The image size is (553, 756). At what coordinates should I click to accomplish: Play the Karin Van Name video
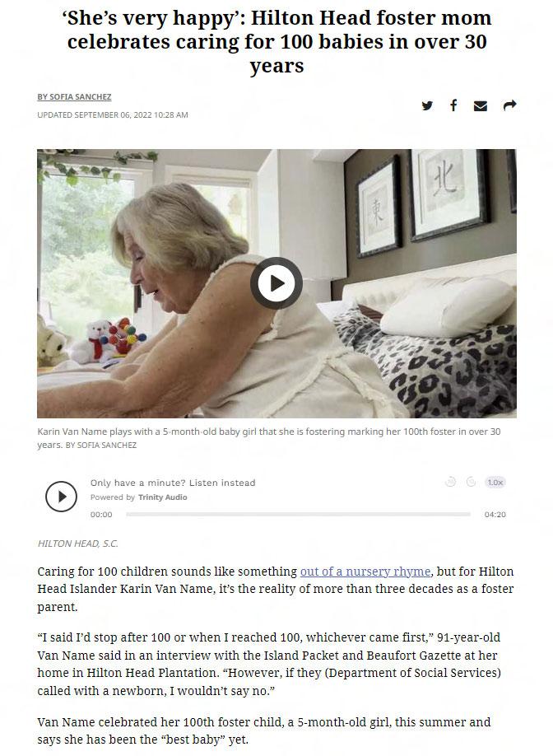(276, 283)
